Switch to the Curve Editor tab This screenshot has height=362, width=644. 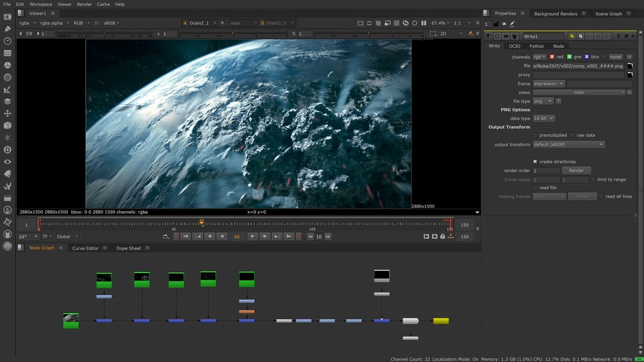[85, 248]
